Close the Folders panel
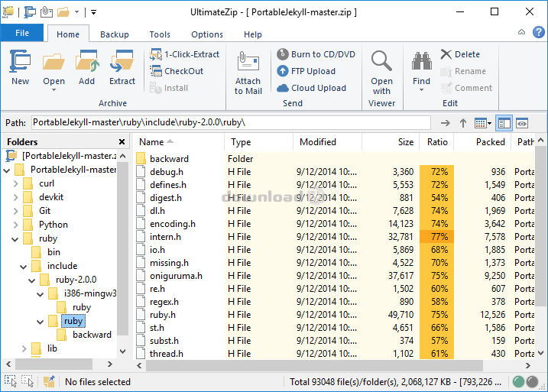 [122, 141]
